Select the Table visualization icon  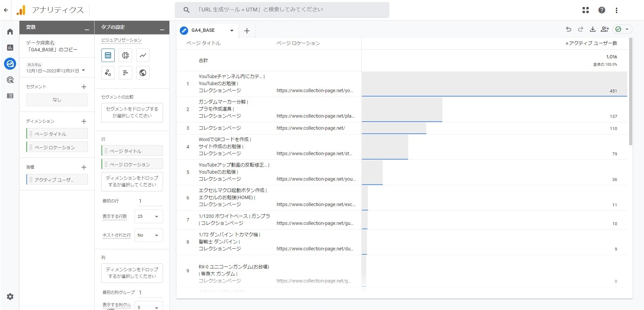(x=108, y=55)
